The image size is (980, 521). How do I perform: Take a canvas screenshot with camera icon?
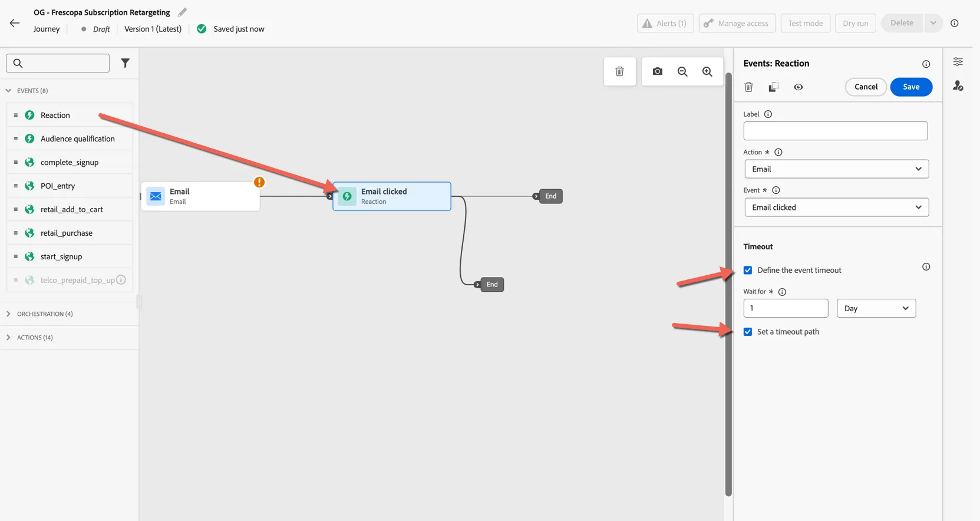tap(658, 71)
